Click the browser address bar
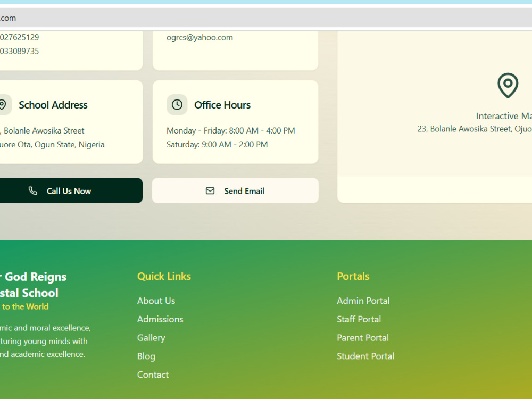 click(x=266, y=18)
